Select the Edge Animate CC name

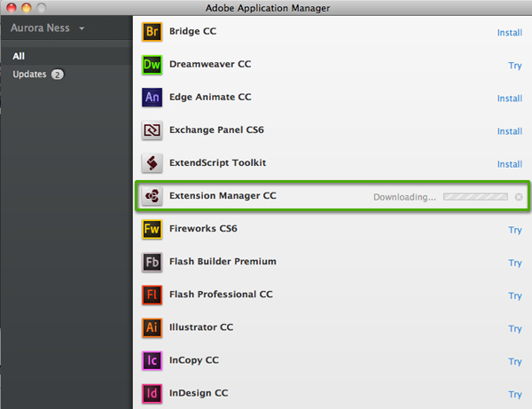210,97
